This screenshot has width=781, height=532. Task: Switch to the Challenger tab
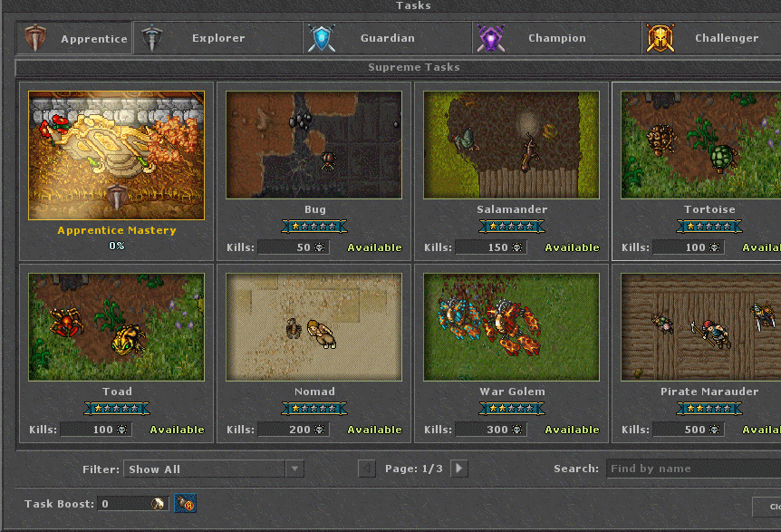point(712,38)
